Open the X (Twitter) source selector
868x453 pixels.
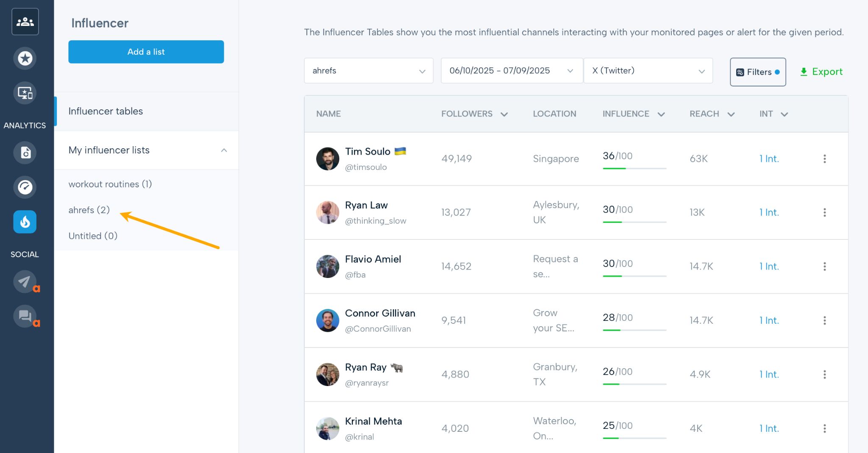(648, 71)
